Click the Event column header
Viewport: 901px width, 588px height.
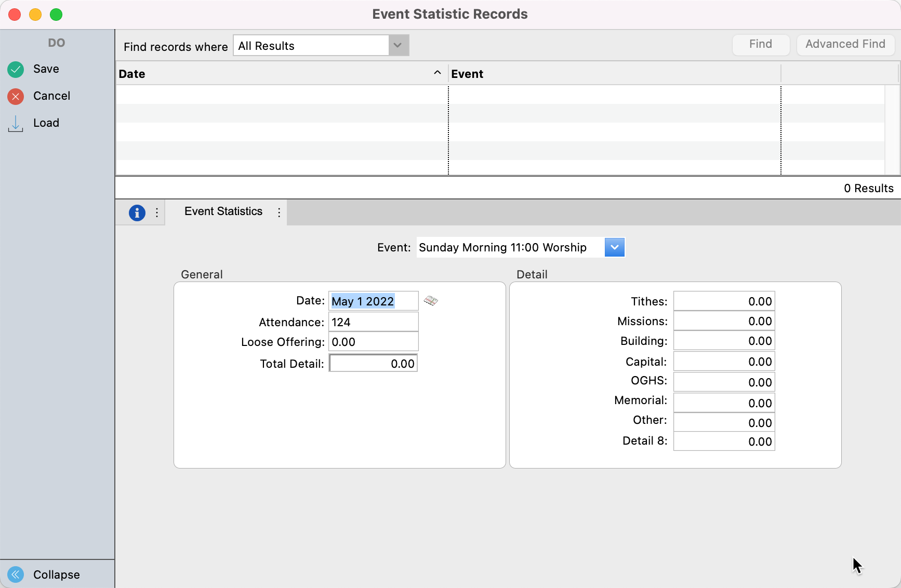(x=613, y=74)
